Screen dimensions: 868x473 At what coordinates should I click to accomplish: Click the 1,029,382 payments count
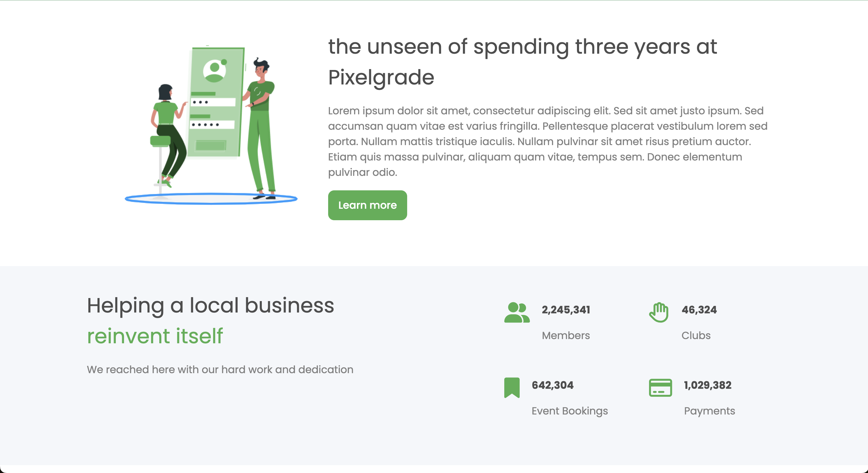click(x=708, y=385)
